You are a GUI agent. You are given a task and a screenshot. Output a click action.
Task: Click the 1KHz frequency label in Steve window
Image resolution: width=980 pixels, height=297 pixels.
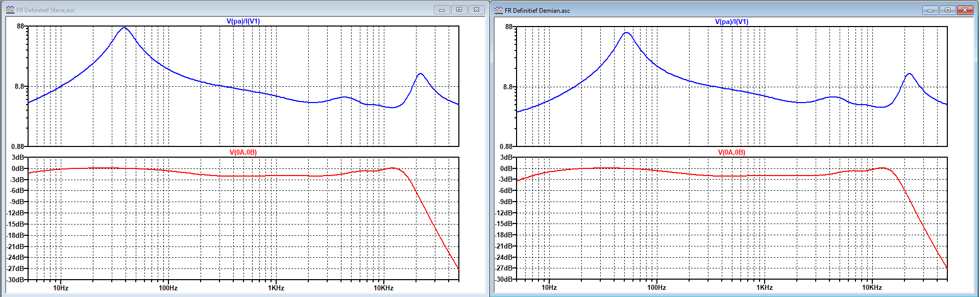pyautogui.click(x=276, y=288)
